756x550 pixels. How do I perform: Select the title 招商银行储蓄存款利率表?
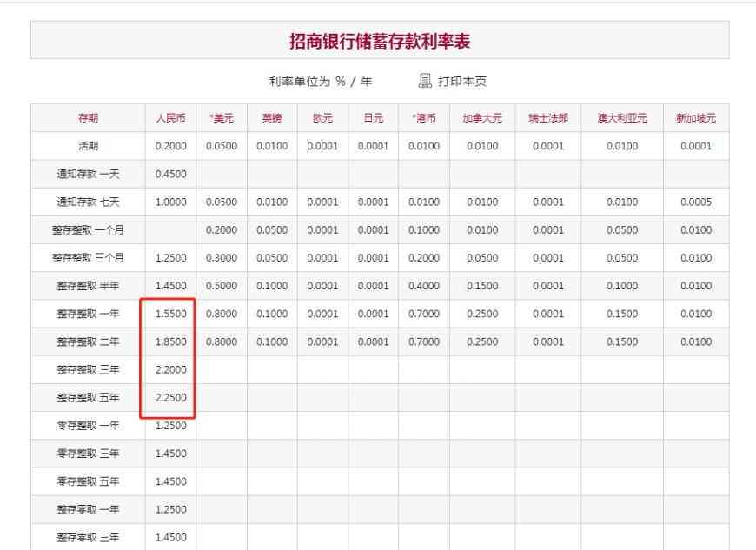[380, 42]
